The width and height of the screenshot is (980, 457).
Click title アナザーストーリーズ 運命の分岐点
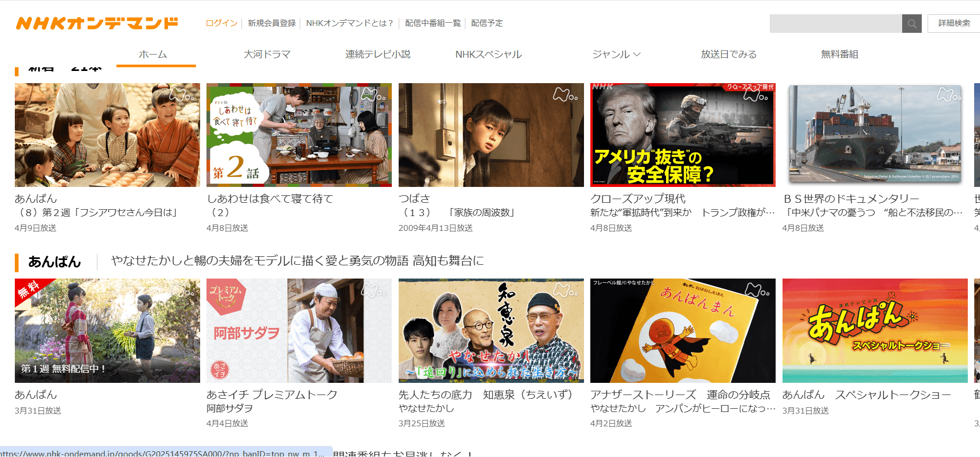tap(680, 395)
